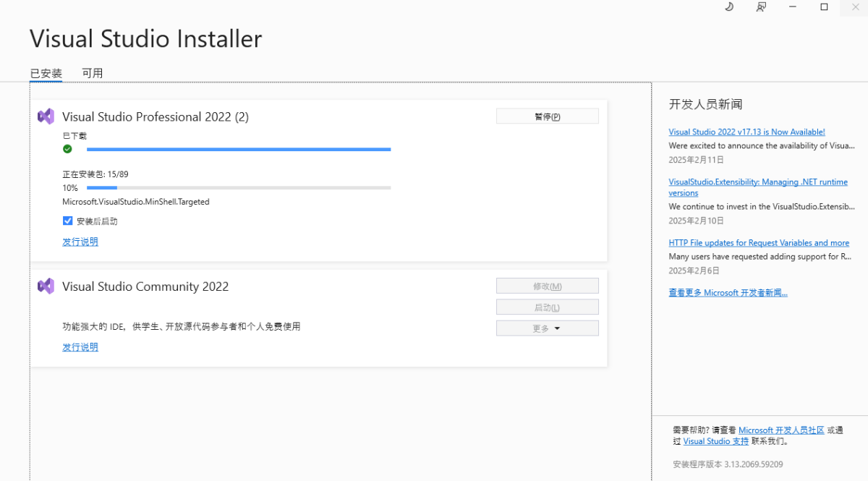Click Visual Studio Community 2022 title
The height and width of the screenshot is (481, 868).
pos(145,286)
